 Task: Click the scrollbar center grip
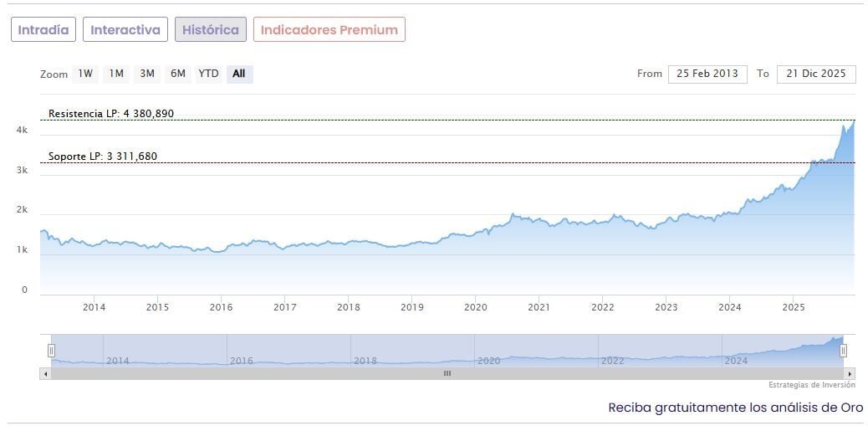(447, 373)
